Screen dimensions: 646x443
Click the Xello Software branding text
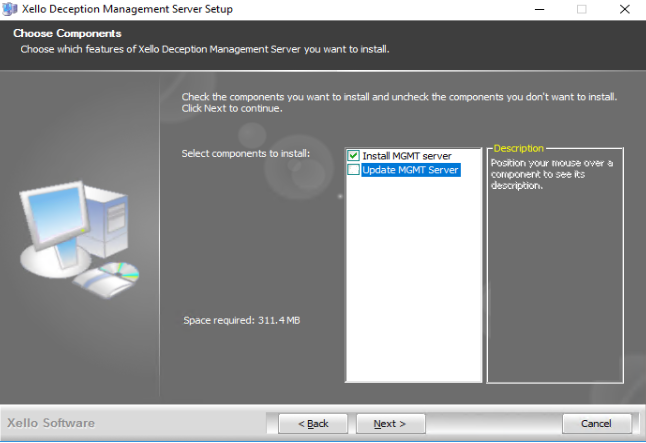(x=51, y=423)
